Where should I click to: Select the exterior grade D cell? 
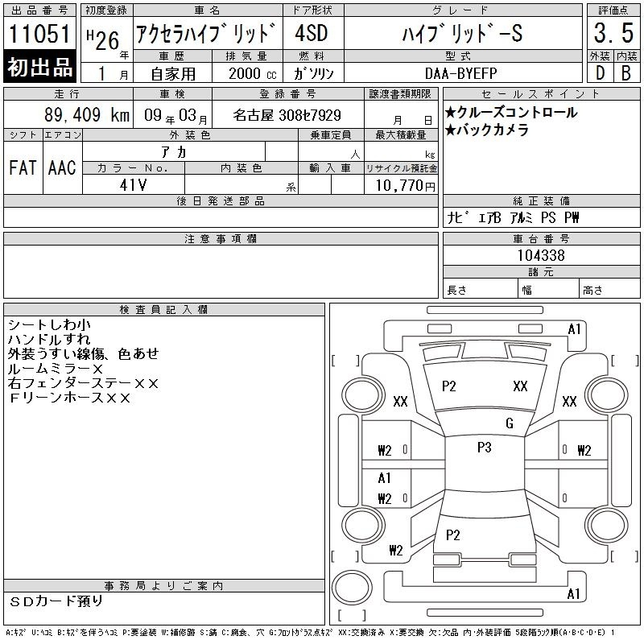coord(600,72)
